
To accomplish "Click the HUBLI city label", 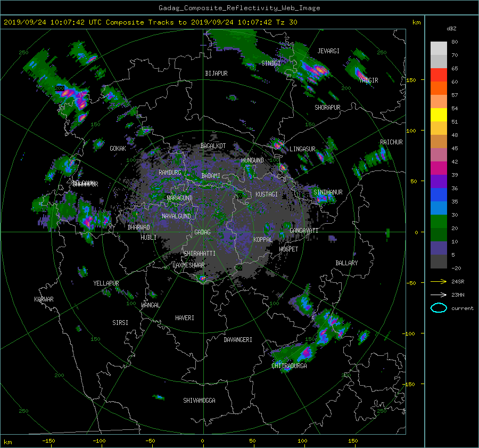I will click(x=148, y=238).
